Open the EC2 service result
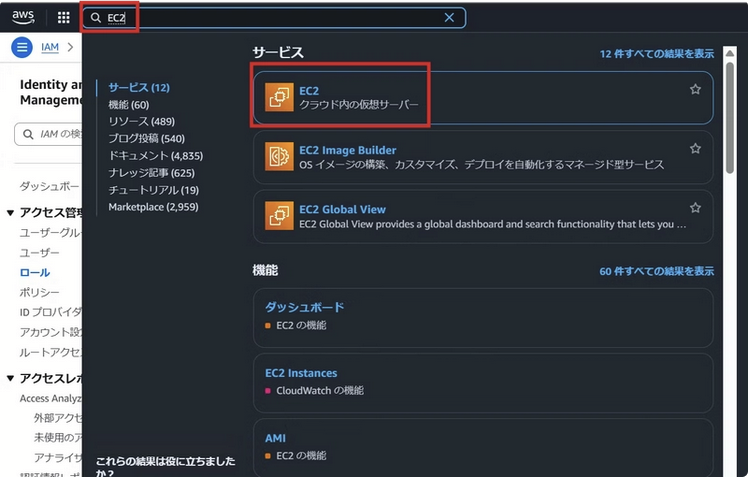The width and height of the screenshot is (748, 477). click(x=483, y=98)
